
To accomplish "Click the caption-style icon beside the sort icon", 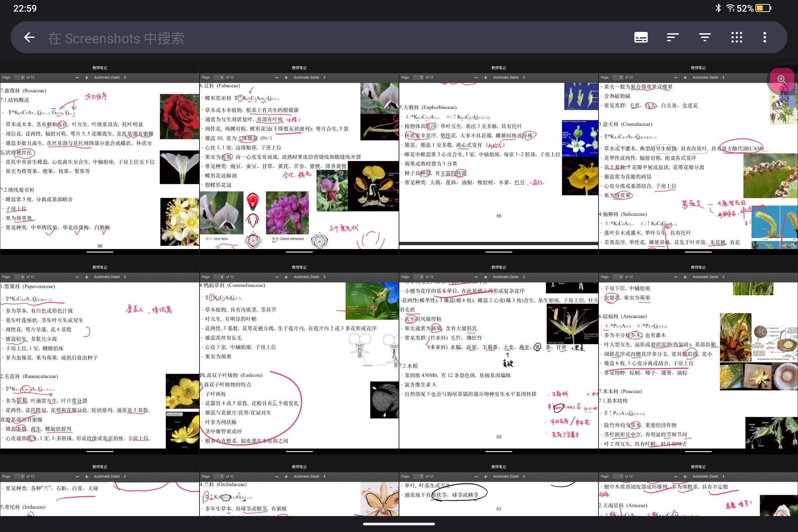I will click(x=641, y=37).
